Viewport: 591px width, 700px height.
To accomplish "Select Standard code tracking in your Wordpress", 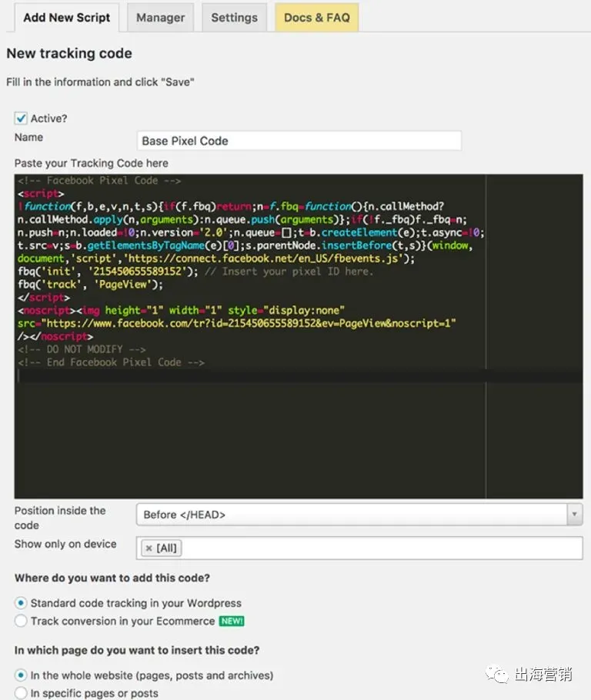I will 22,603.
